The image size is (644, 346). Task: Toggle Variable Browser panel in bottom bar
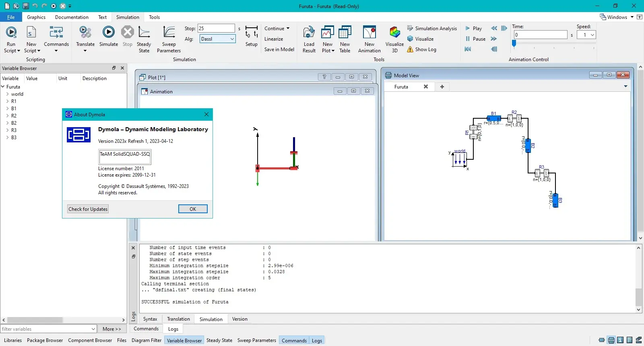coord(184,340)
